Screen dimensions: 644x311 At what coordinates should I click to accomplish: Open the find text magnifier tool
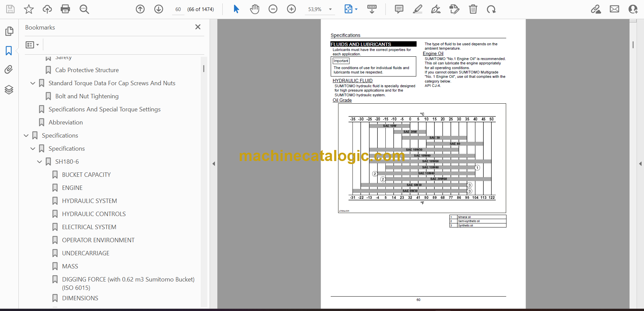coord(84,9)
